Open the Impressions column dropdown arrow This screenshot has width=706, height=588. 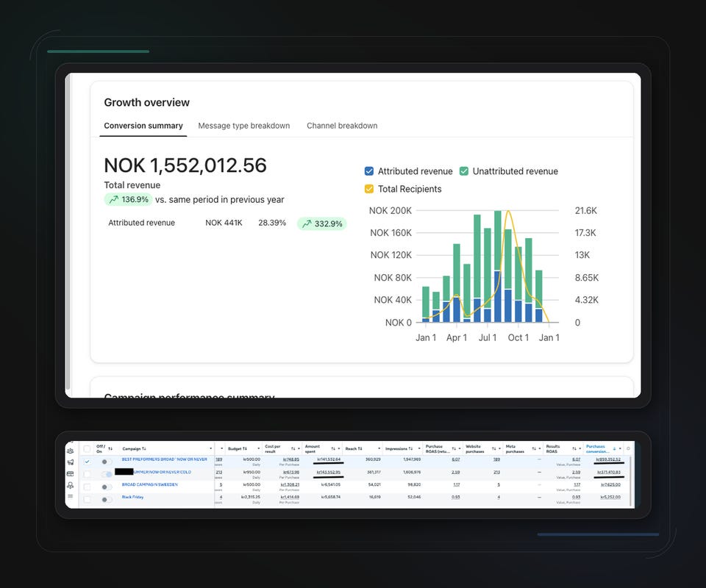[419, 448]
